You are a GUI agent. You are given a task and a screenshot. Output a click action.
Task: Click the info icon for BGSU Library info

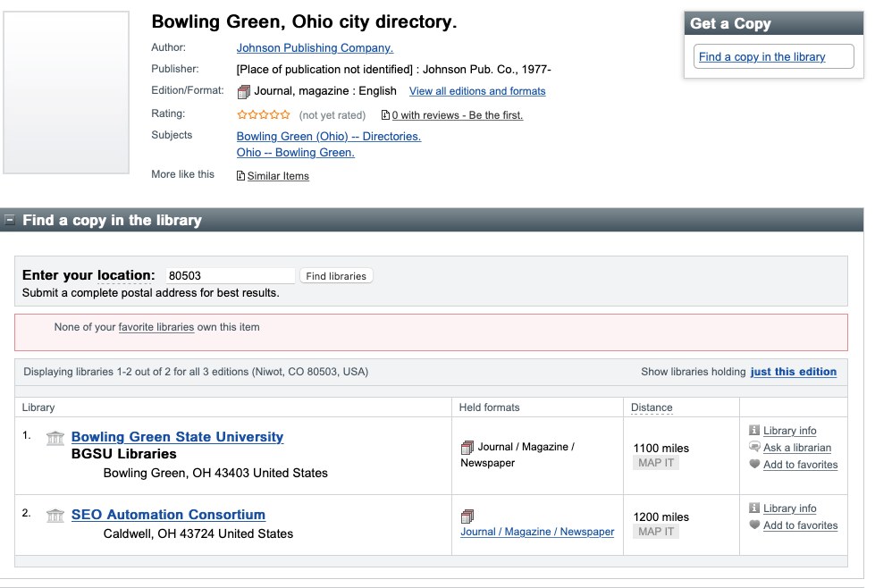tap(754, 431)
